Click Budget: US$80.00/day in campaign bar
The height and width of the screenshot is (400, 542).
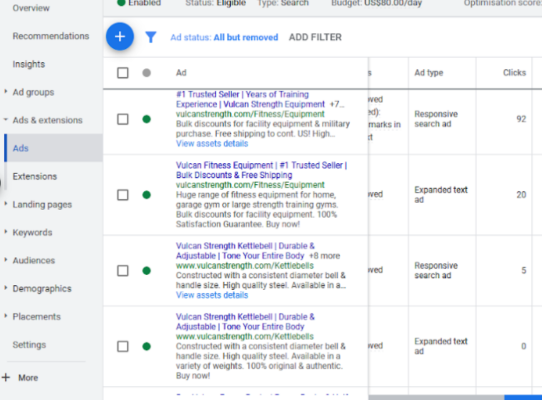[376, 3]
